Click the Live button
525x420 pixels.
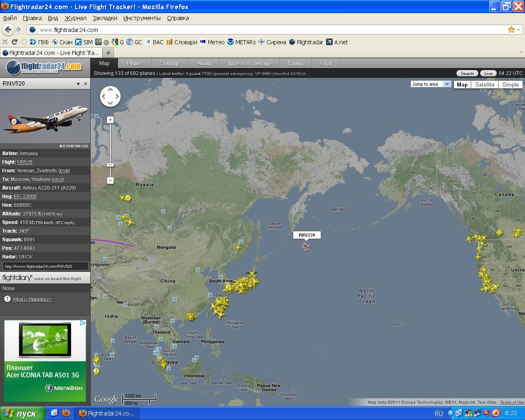(x=488, y=73)
